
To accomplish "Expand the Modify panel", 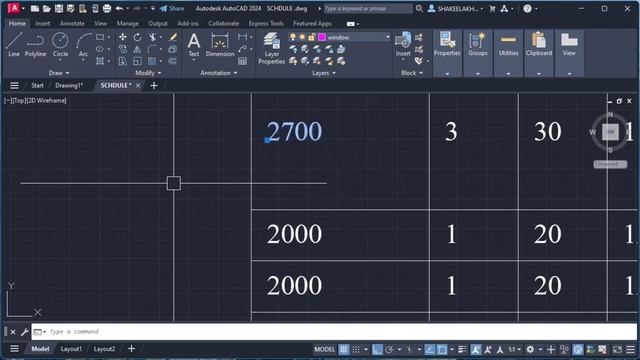I will click(148, 73).
